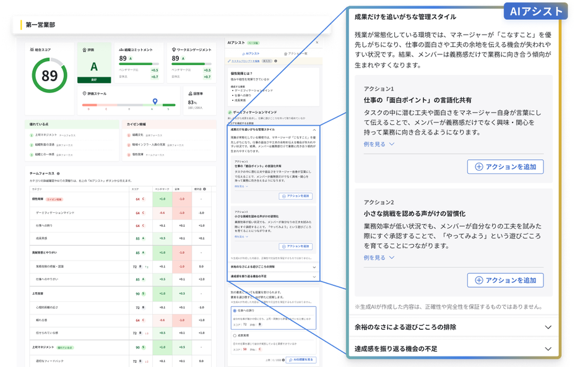Click the green ゲーミフィケーションマインド icon in the AI panel
The width and height of the screenshot is (588, 367).
tap(230, 112)
